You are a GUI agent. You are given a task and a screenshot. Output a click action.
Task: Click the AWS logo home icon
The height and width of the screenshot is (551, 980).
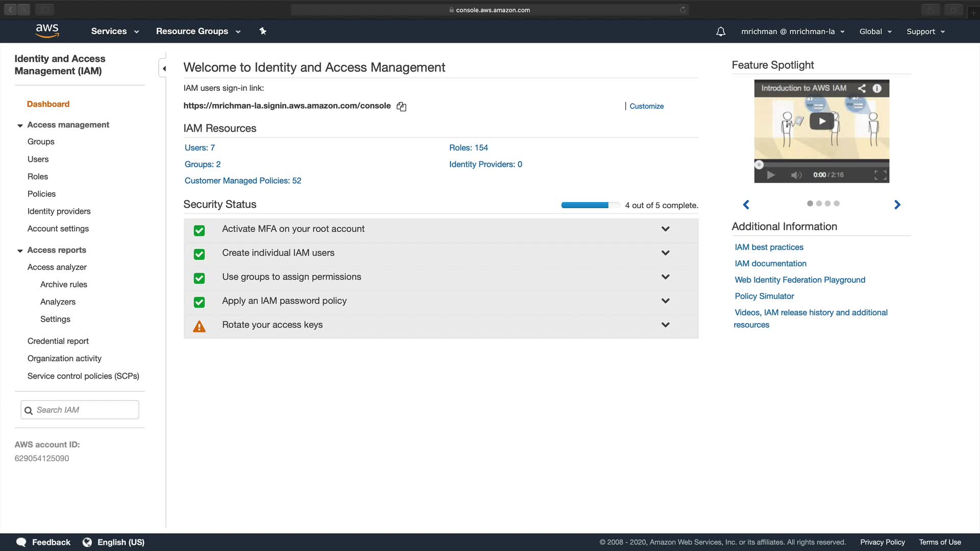(x=47, y=31)
